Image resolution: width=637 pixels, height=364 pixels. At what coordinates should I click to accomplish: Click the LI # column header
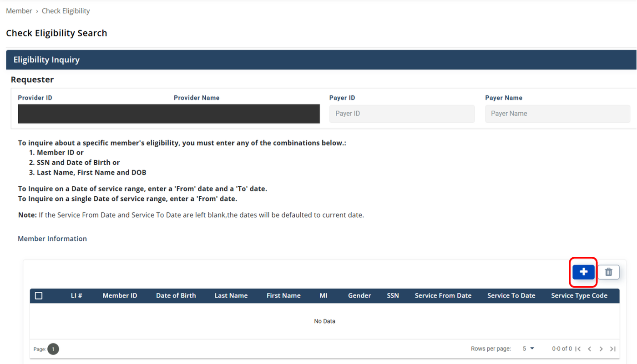pos(76,295)
